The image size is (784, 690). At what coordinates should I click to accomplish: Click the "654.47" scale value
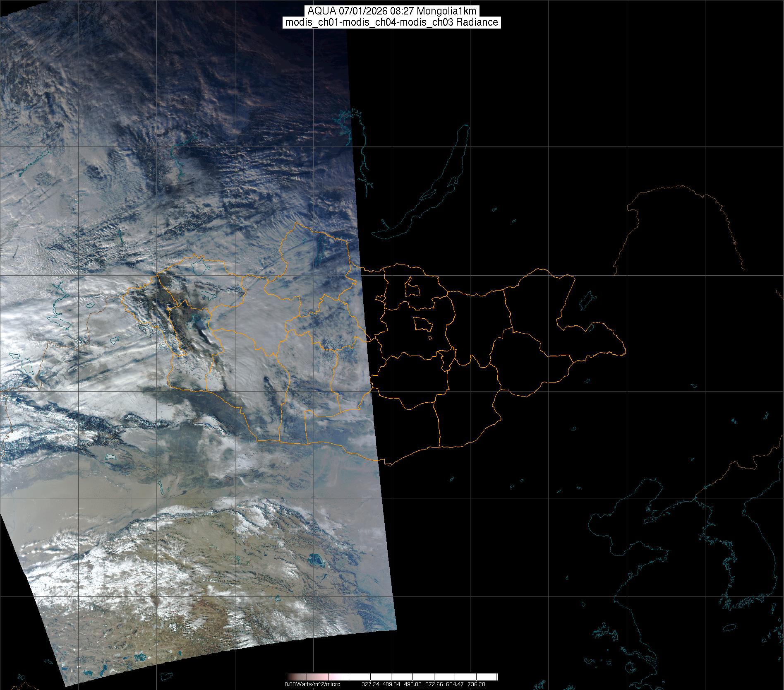[x=455, y=684]
